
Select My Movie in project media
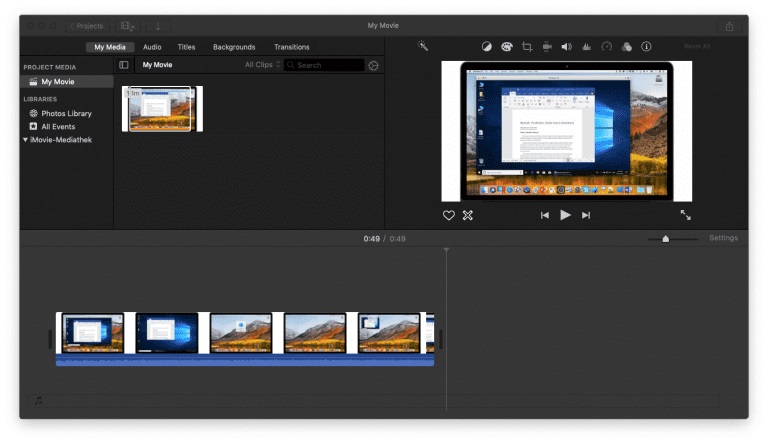coord(67,81)
